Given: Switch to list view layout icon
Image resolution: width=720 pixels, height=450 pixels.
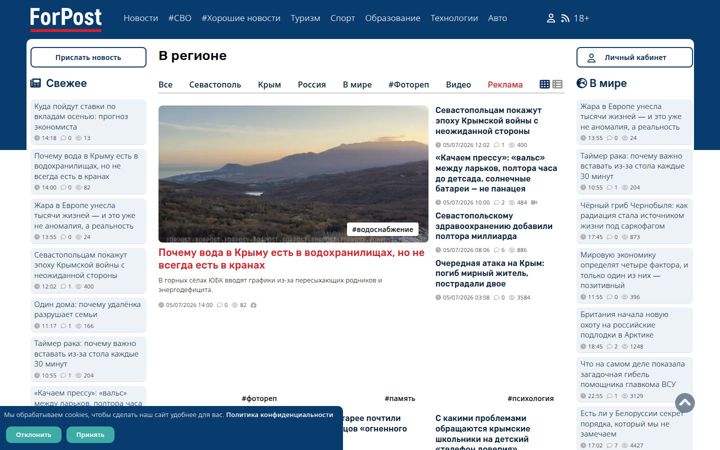Looking at the screenshot, I should 557,84.
